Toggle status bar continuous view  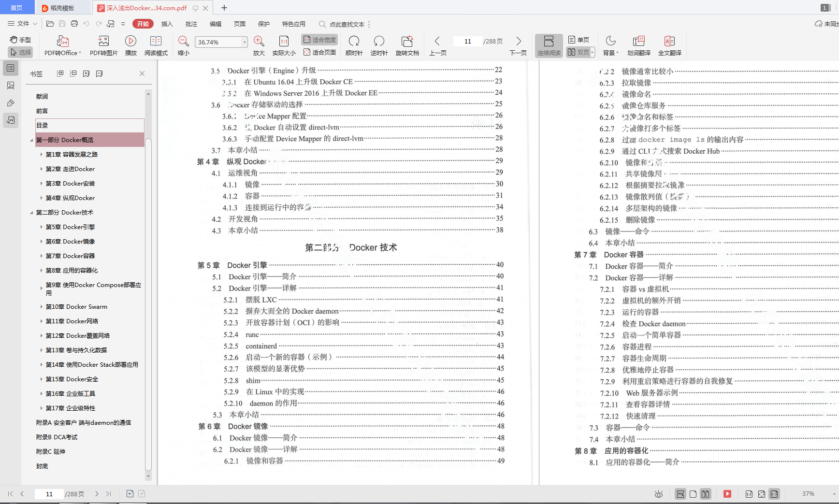click(x=680, y=494)
